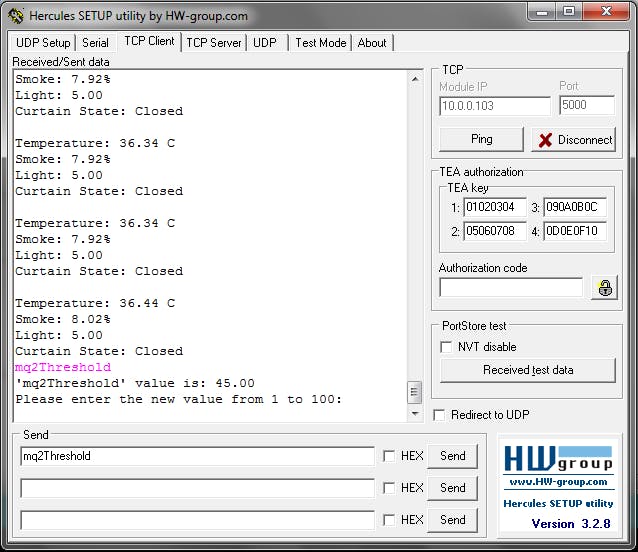Screen dimensions: 638x552
Task: Send the mq2Threshold command in first row
Action: 452,456
